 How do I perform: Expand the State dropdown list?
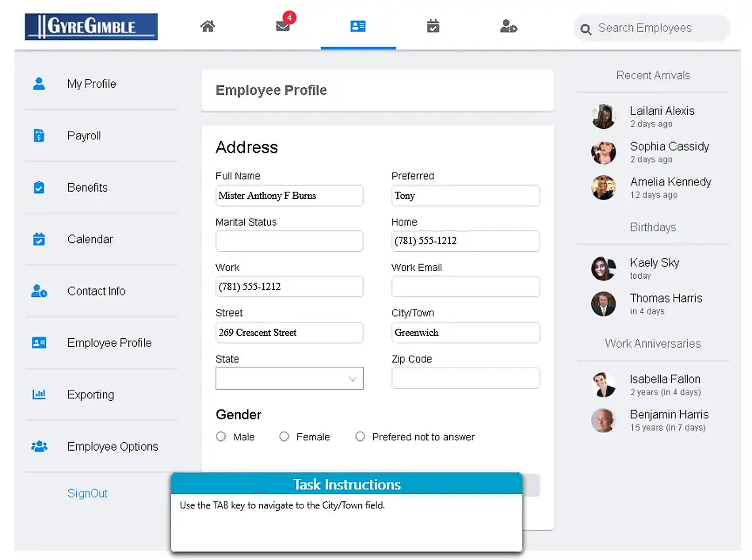289,378
